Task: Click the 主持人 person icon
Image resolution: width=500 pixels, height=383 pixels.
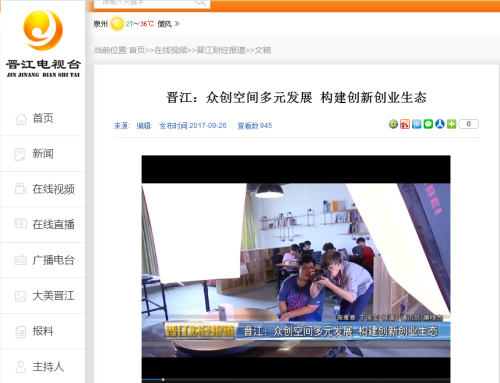Action: (21, 367)
